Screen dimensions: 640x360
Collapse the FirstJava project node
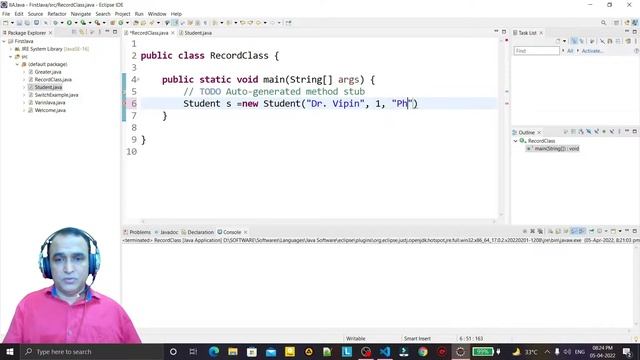coord(4,41)
